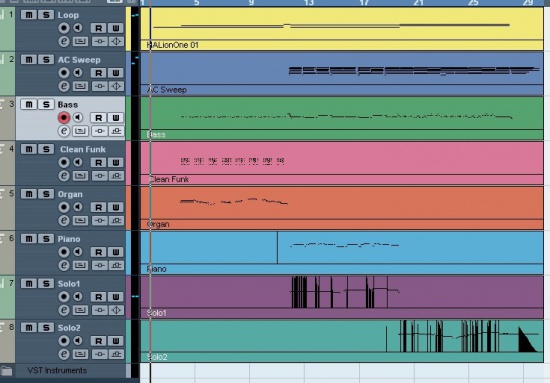
Task: Toggle Piano track inserts bypass icon
Action: click(x=100, y=266)
